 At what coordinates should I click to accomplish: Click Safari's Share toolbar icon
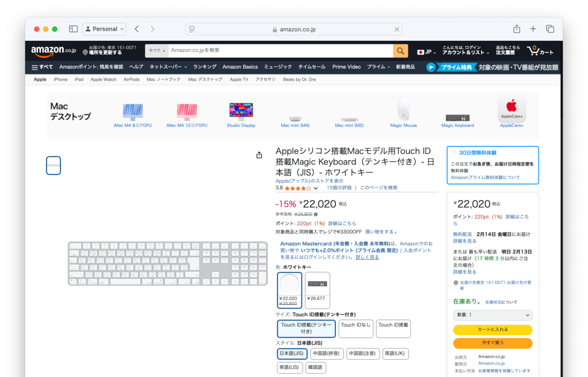[517, 29]
